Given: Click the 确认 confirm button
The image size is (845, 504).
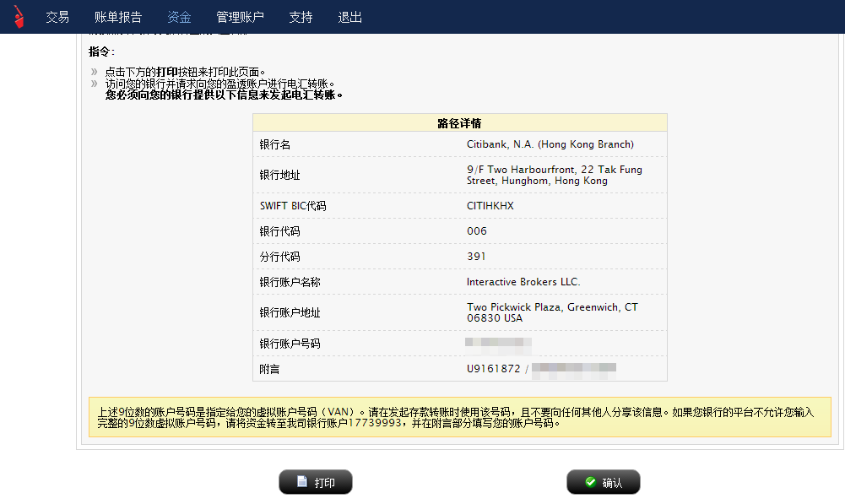Looking at the screenshot, I should 603,482.
